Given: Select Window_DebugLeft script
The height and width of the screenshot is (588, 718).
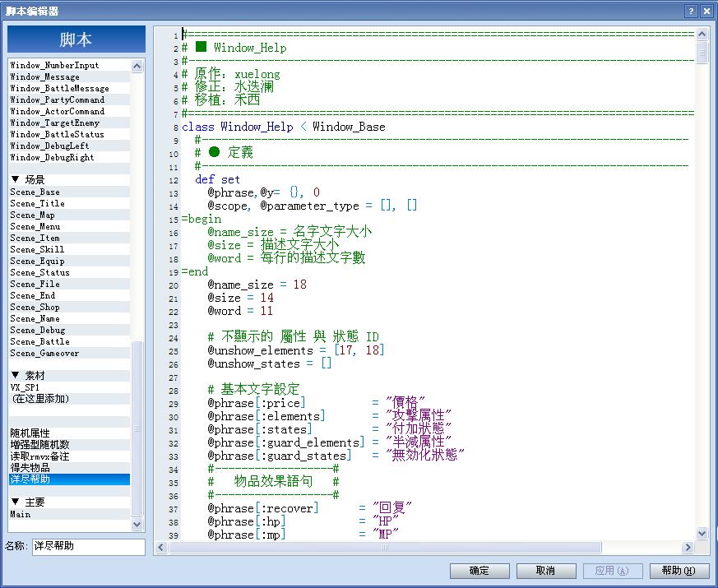Looking at the screenshot, I should pyautogui.click(x=69, y=146).
